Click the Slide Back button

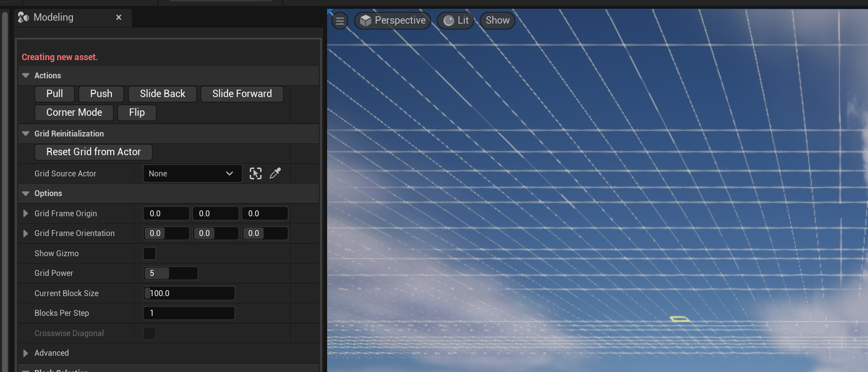(x=163, y=94)
